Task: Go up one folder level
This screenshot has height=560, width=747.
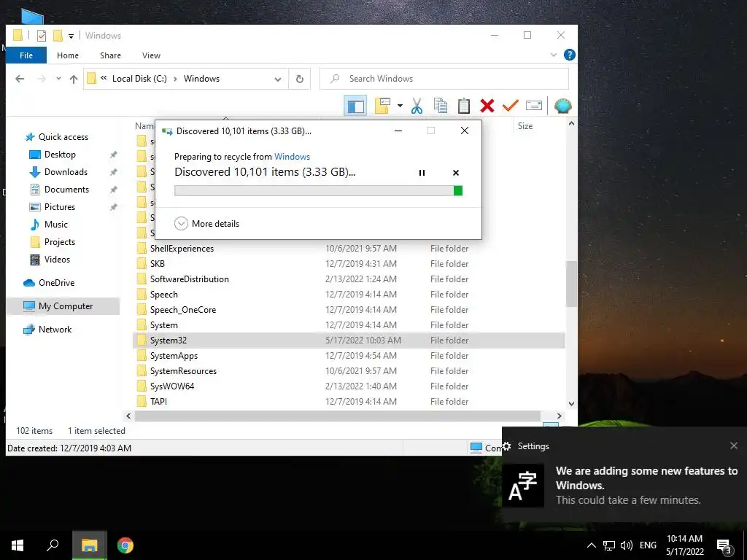Action: pos(74,79)
